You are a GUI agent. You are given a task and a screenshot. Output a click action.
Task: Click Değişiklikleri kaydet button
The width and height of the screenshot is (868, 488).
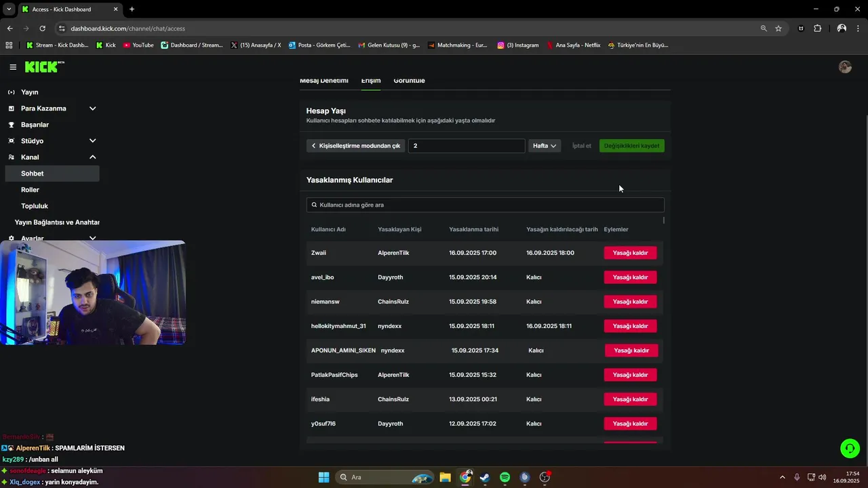click(x=632, y=146)
